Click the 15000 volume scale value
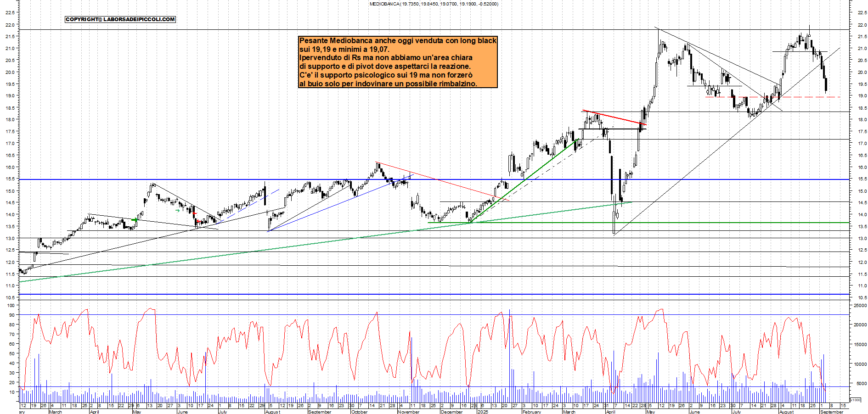This screenshot has width=868, height=414. (860, 344)
